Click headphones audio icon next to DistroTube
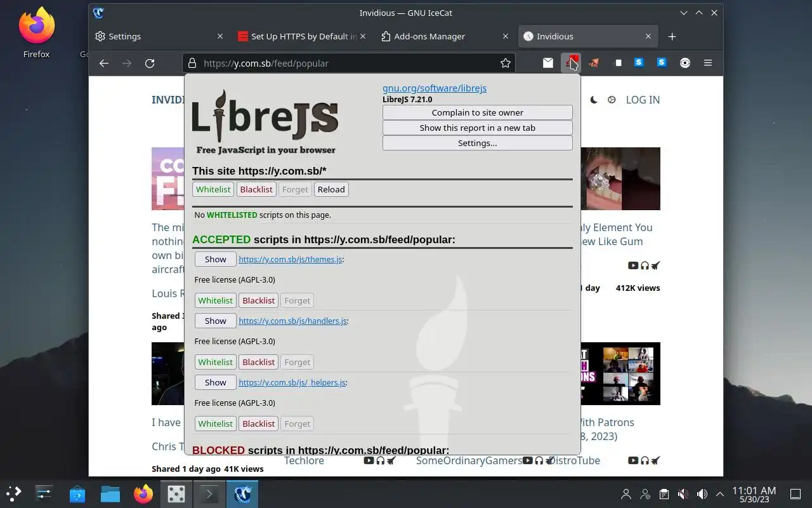Image resolution: width=812 pixels, height=508 pixels. click(645, 460)
